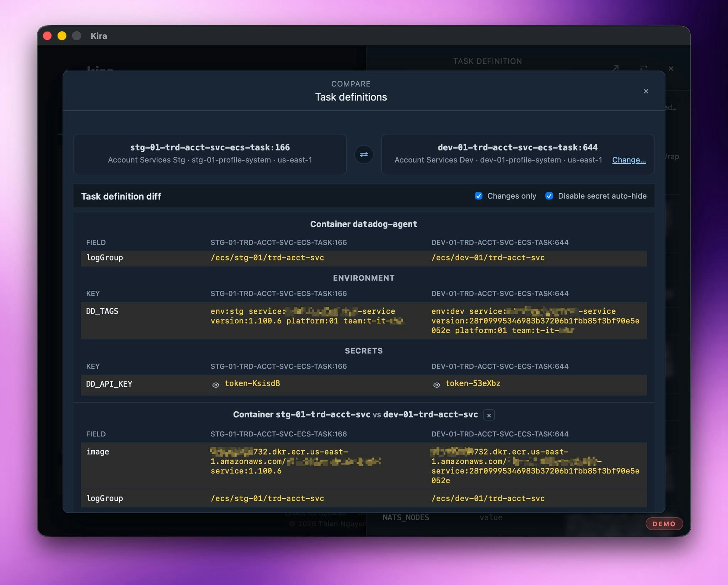
Task: Click the token-KsisdB secret value
Action: click(x=252, y=383)
